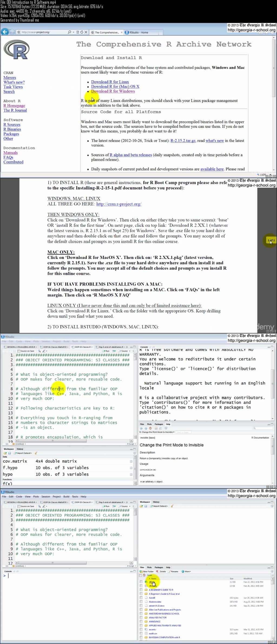This screenshot has width=277, height=644.
Task: Tick the checkbox beside ANNOUNCE folder
Action: (141, 621)
